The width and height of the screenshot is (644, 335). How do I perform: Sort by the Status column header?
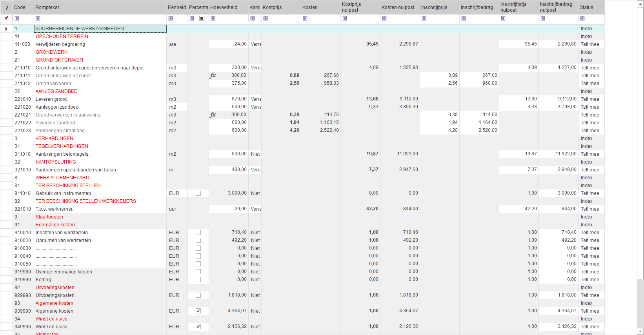(591, 7)
